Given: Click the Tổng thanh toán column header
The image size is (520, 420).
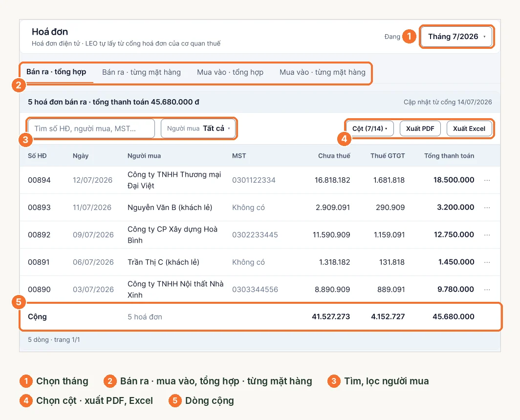Looking at the screenshot, I should [449, 156].
